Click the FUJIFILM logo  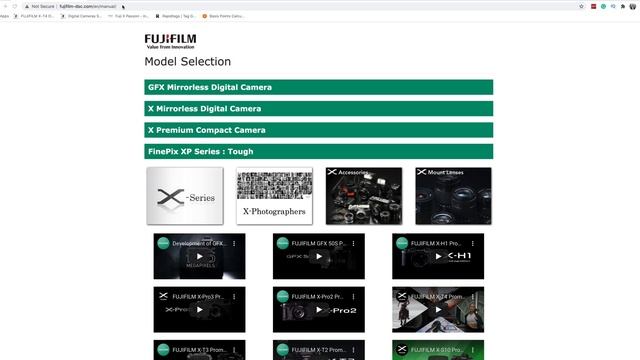170,41
